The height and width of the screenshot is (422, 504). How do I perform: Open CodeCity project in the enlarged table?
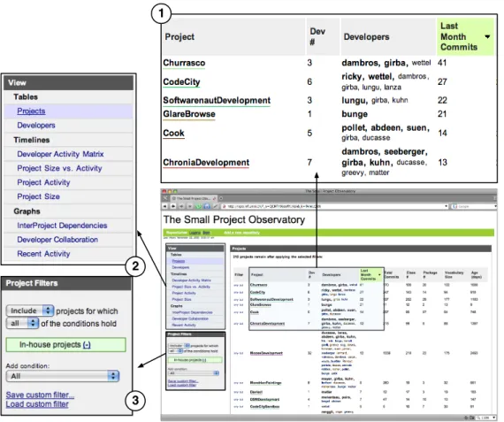click(181, 81)
